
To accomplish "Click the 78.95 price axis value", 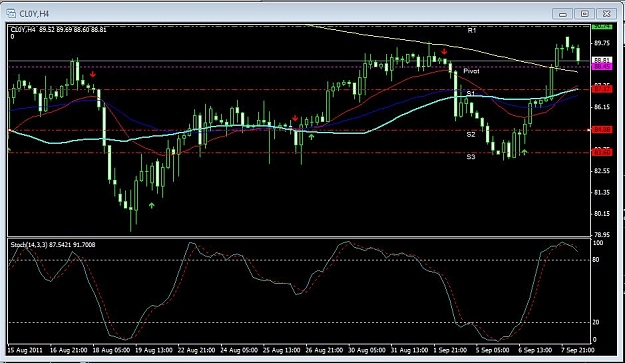I will [602, 235].
